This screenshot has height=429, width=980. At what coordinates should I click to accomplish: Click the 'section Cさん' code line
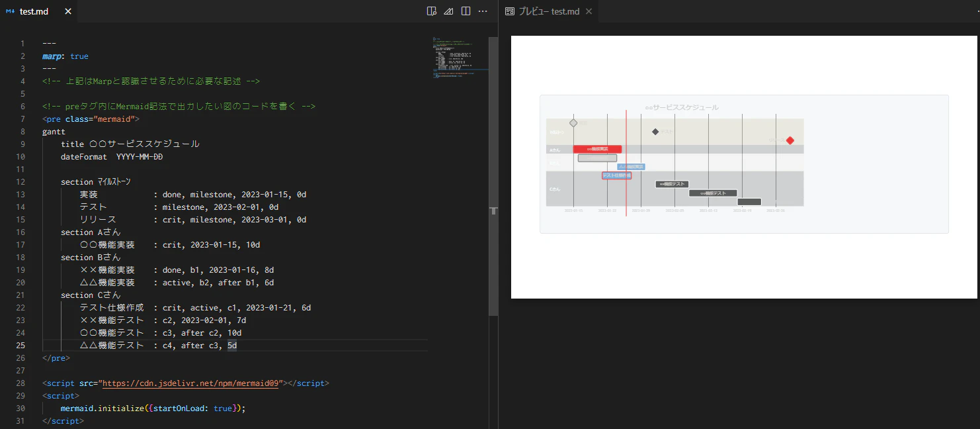[x=91, y=295]
